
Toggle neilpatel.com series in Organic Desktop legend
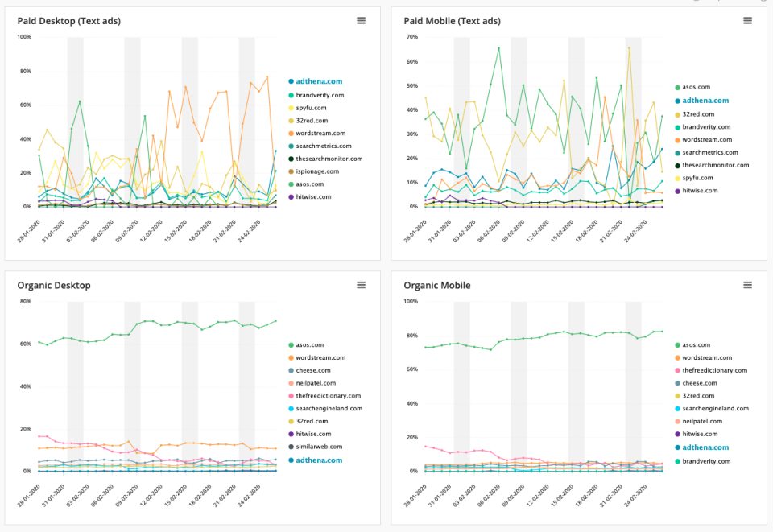[x=312, y=383]
